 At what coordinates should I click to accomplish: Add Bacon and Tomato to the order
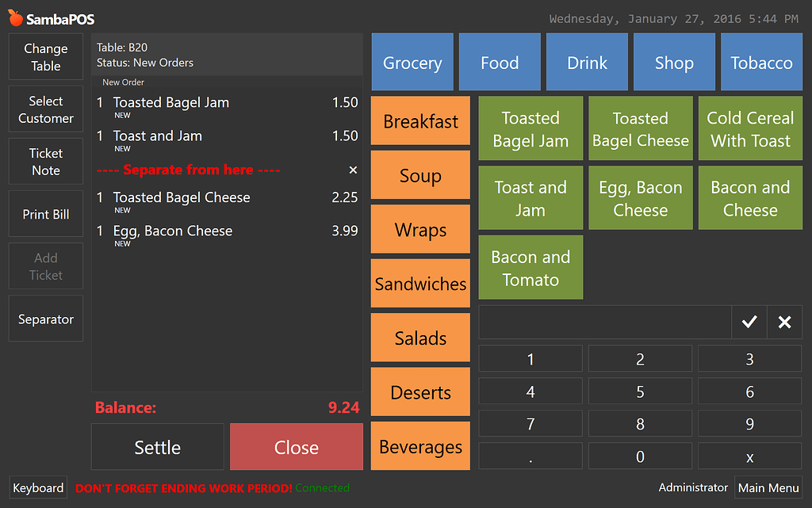point(530,267)
